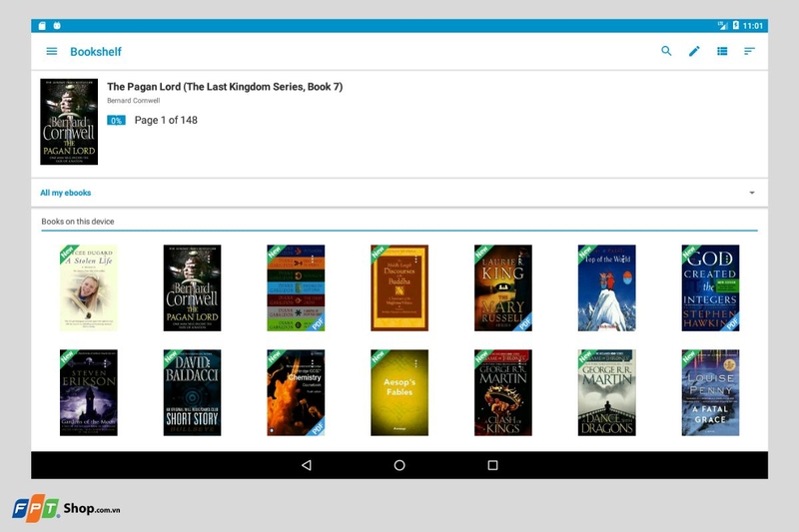Expand the All my ebooks dropdown arrow
799x532 pixels.
coord(752,193)
